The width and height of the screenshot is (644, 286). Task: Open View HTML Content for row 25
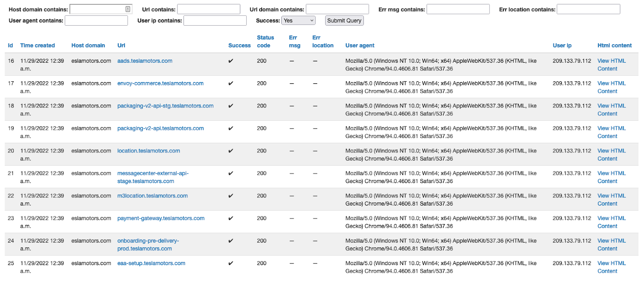click(611, 267)
